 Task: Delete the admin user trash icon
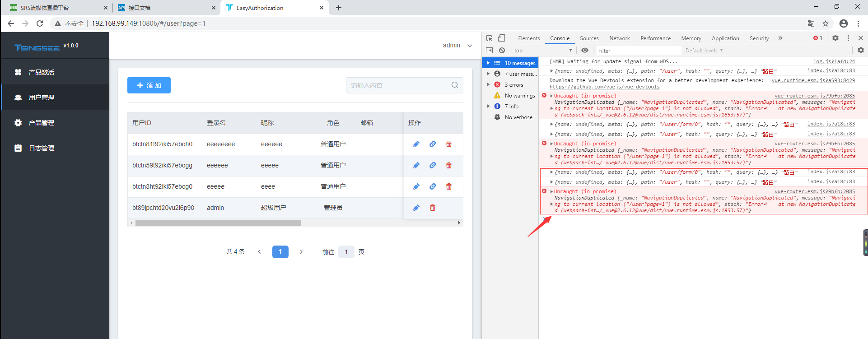pos(433,208)
